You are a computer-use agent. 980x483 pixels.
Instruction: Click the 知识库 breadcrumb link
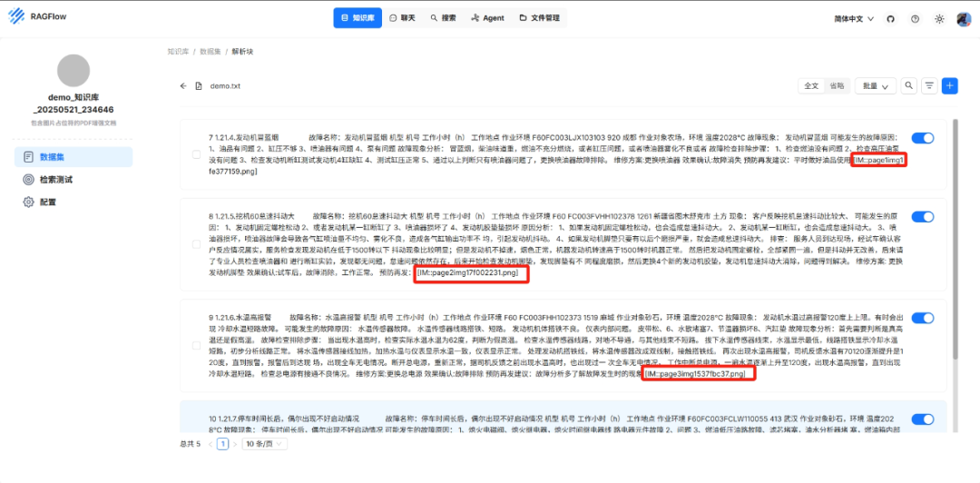[x=178, y=52]
